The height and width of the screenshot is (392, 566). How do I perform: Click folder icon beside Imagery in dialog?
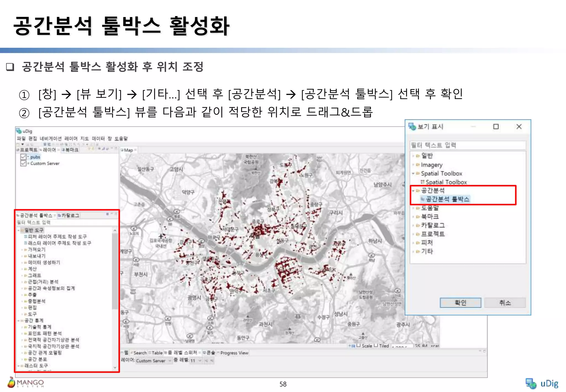(x=418, y=165)
